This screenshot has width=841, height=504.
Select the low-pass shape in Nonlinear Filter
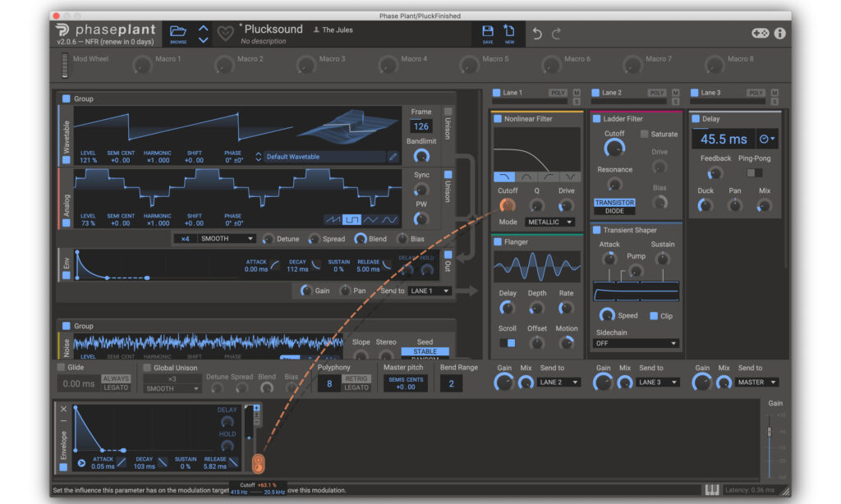pyautogui.click(x=503, y=177)
